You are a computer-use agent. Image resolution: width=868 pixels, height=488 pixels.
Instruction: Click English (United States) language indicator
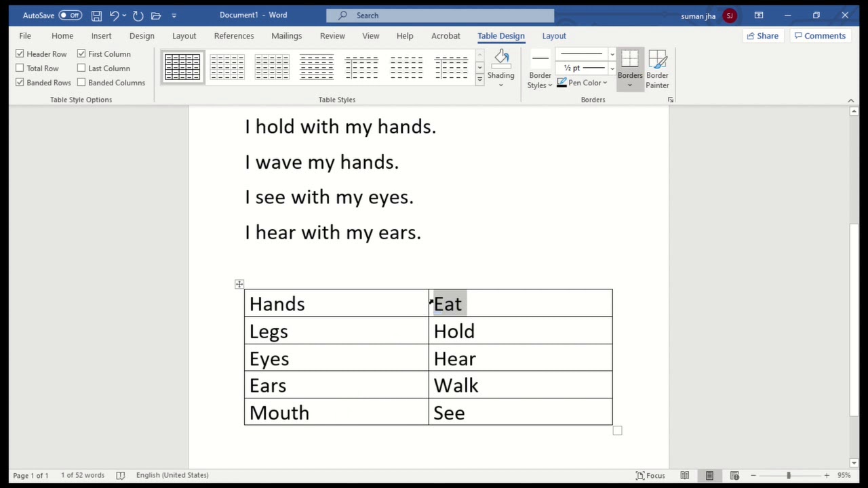172,475
